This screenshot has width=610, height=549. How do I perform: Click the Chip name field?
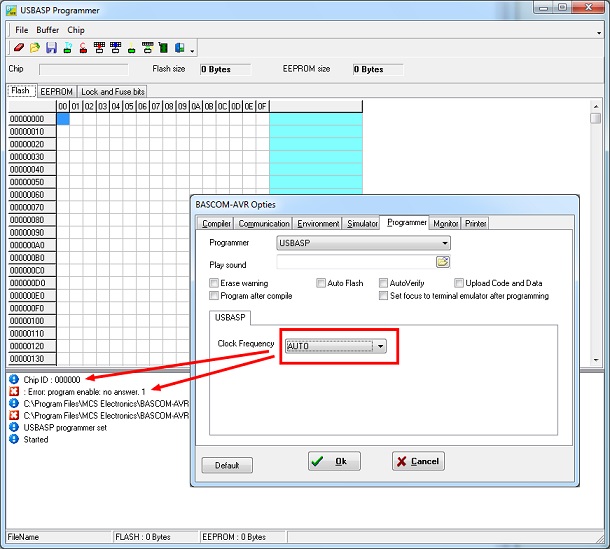(x=84, y=70)
